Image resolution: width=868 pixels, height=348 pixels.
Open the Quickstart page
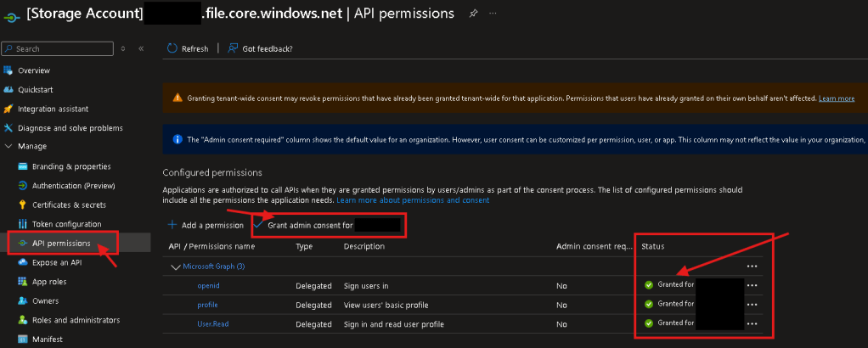coord(37,90)
